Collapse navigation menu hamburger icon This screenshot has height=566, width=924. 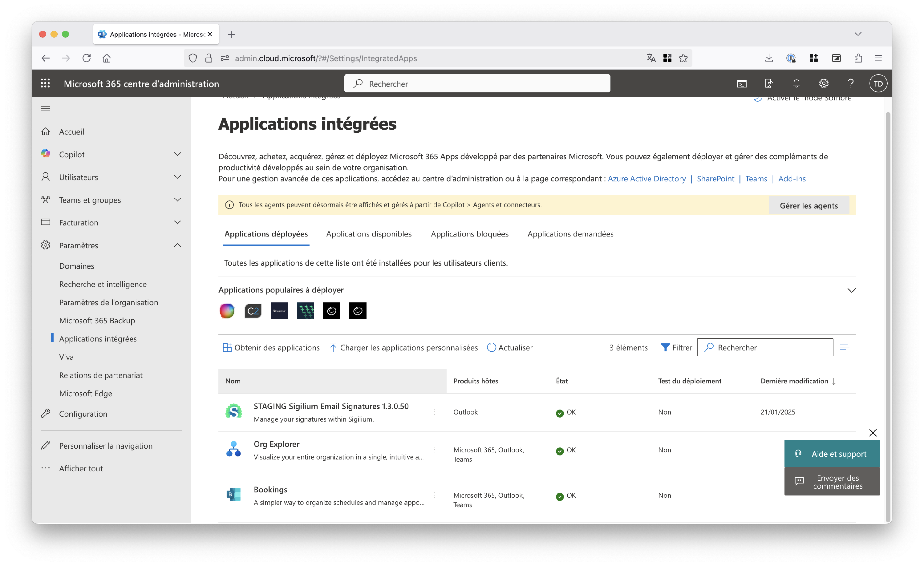(46, 109)
